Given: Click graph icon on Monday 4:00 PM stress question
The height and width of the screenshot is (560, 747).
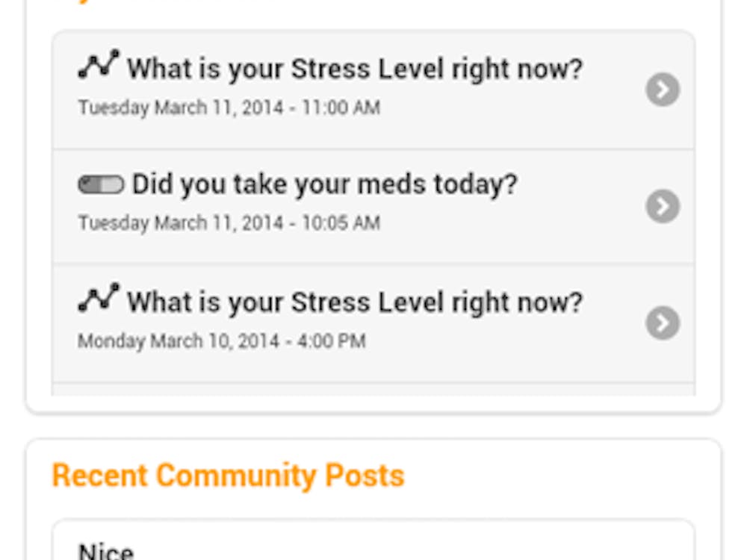Looking at the screenshot, I should point(99,298).
